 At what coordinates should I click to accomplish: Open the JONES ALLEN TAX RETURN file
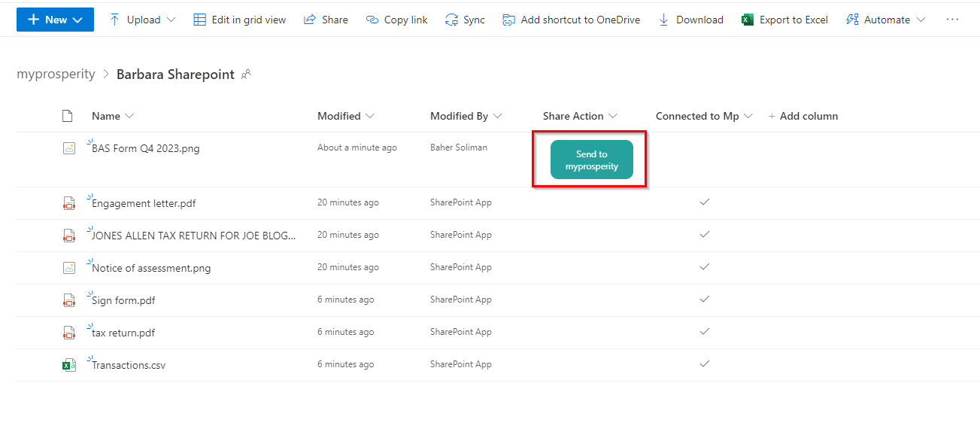(194, 236)
